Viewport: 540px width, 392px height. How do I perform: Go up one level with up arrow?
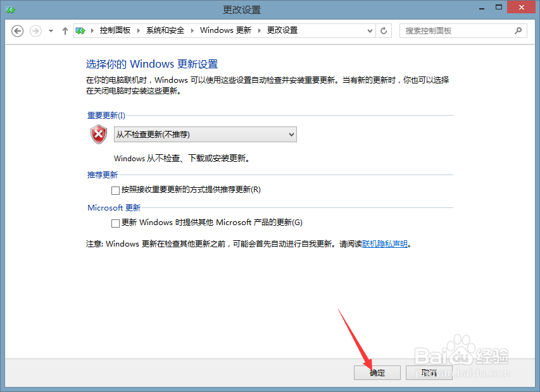(65, 31)
